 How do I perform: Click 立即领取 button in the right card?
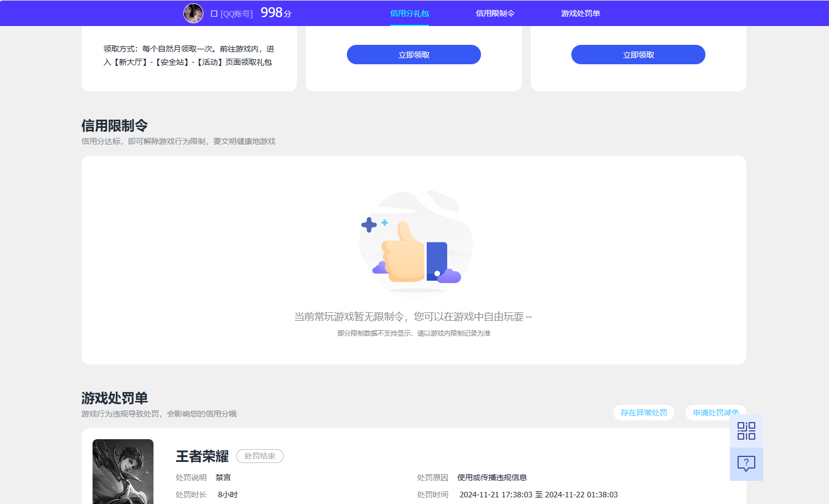[x=638, y=55]
